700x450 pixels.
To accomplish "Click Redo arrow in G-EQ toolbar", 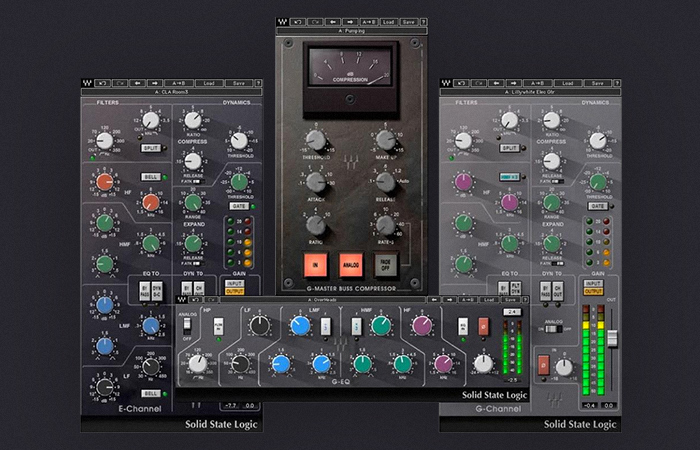I will [x=212, y=300].
